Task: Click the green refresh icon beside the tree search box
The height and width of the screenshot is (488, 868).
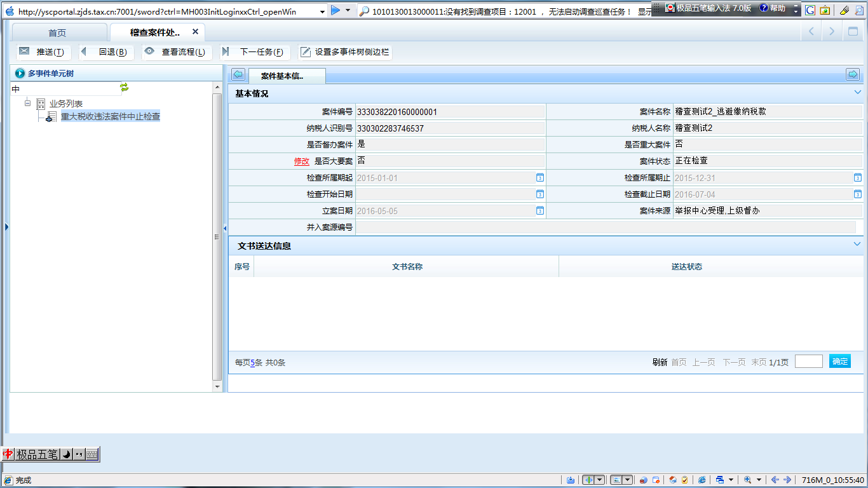Action: [x=125, y=88]
